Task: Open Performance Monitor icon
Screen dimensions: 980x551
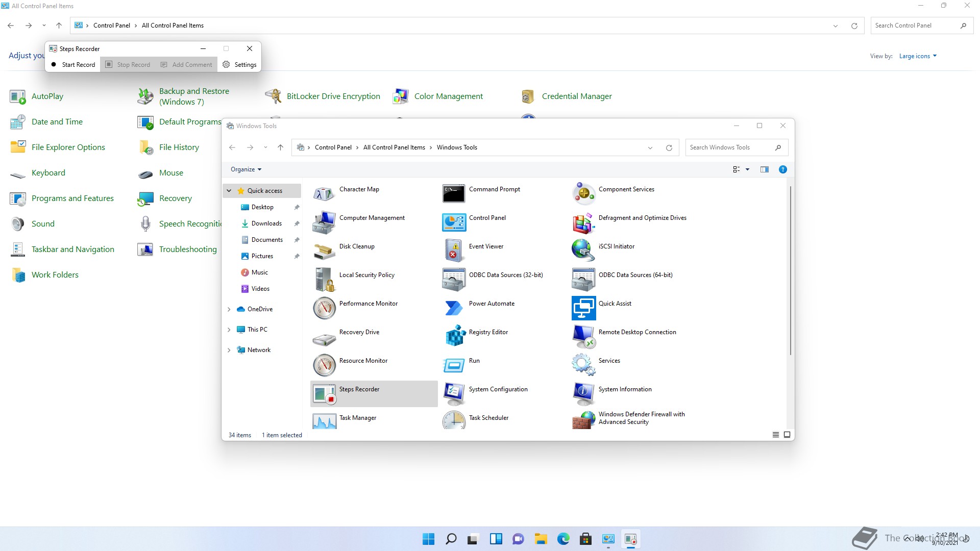Action: tap(324, 308)
